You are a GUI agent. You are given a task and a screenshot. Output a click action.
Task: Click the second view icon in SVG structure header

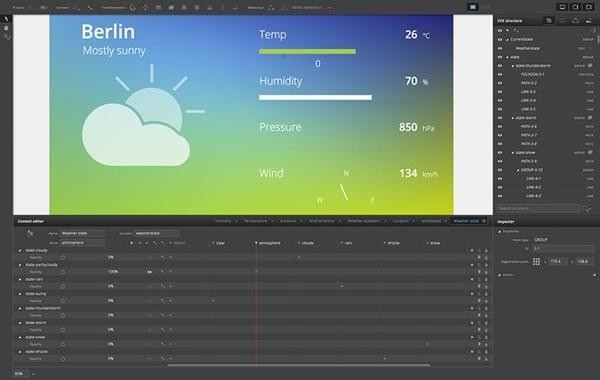coord(562,21)
